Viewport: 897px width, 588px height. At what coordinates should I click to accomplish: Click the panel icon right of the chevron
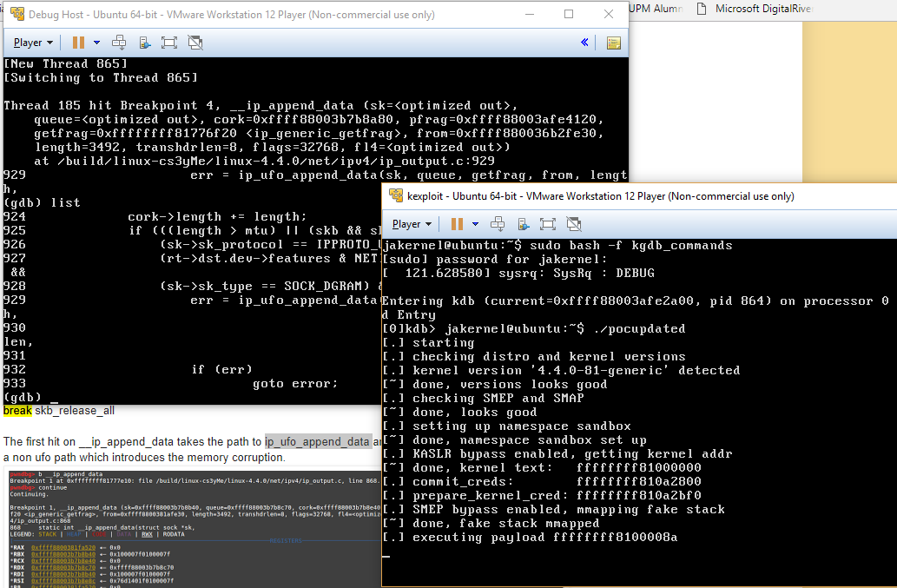614,43
